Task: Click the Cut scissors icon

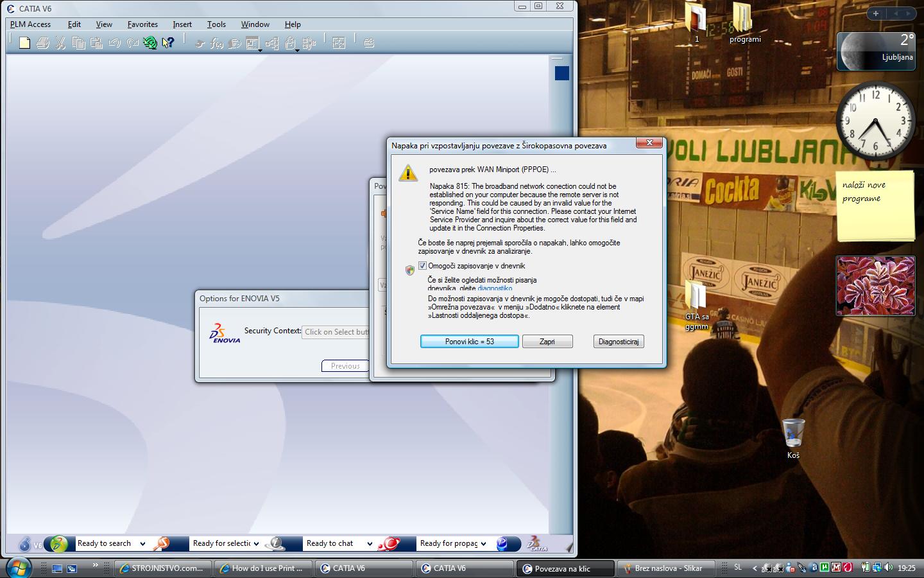Action: (x=61, y=43)
